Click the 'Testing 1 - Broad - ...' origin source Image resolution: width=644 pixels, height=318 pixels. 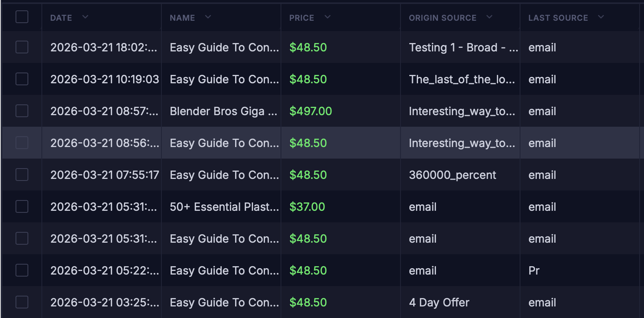[463, 47]
